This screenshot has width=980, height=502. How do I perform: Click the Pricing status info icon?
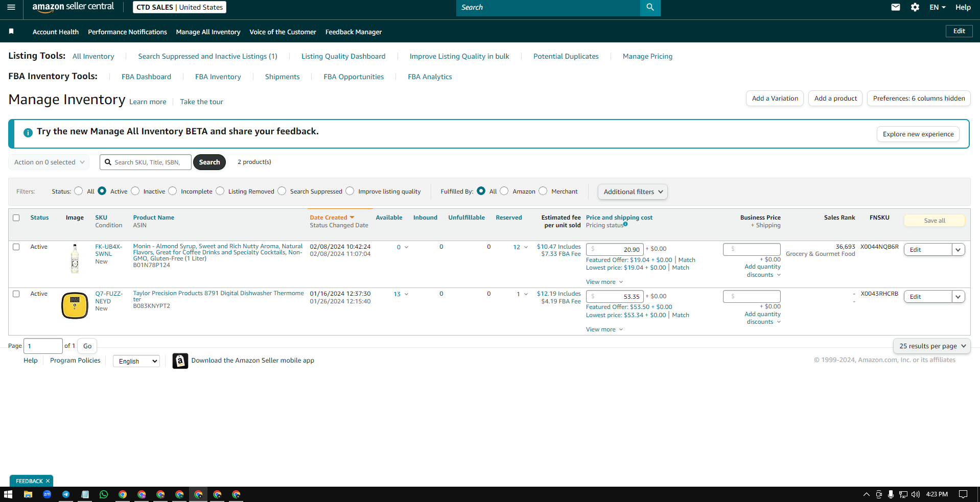pyautogui.click(x=625, y=224)
